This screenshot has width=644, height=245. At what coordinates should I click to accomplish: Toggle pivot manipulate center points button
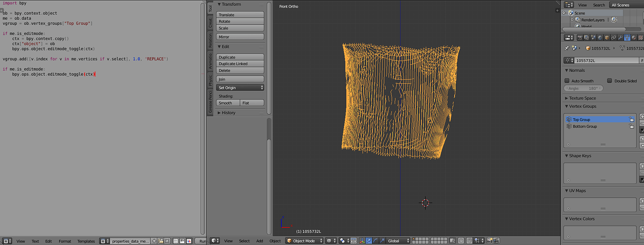pyautogui.click(x=353, y=241)
